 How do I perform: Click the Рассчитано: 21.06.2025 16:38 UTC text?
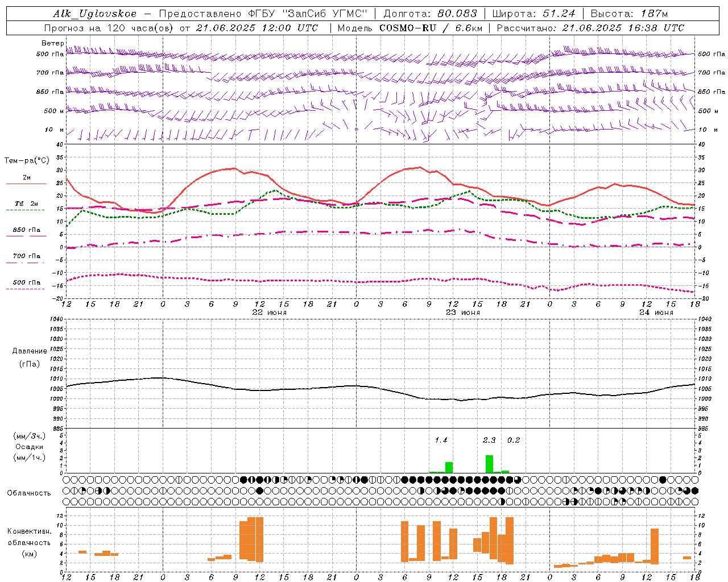(x=590, y=28)
